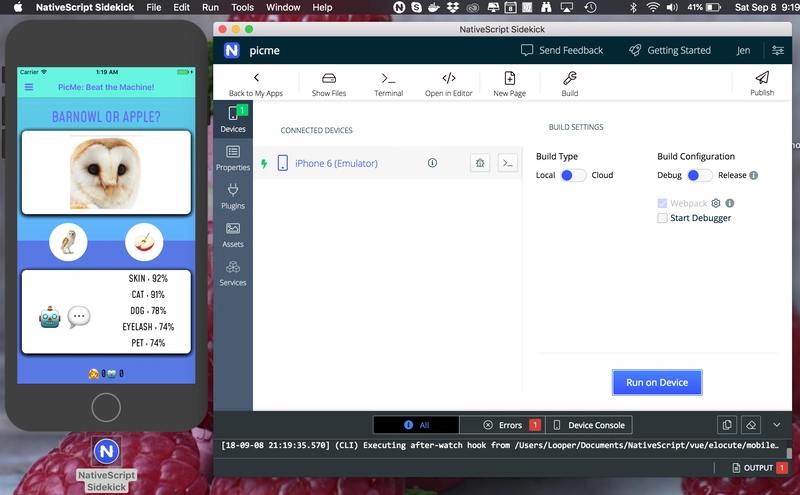
Task: Open the Terminal from the toolbar
Action: 388,79
